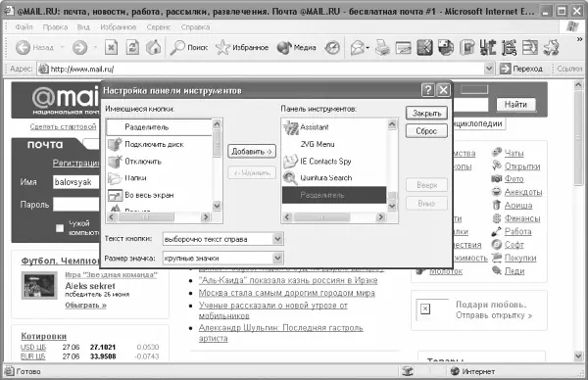
Task: Click the Интернет zone status bar indicator
Action: 472,371
